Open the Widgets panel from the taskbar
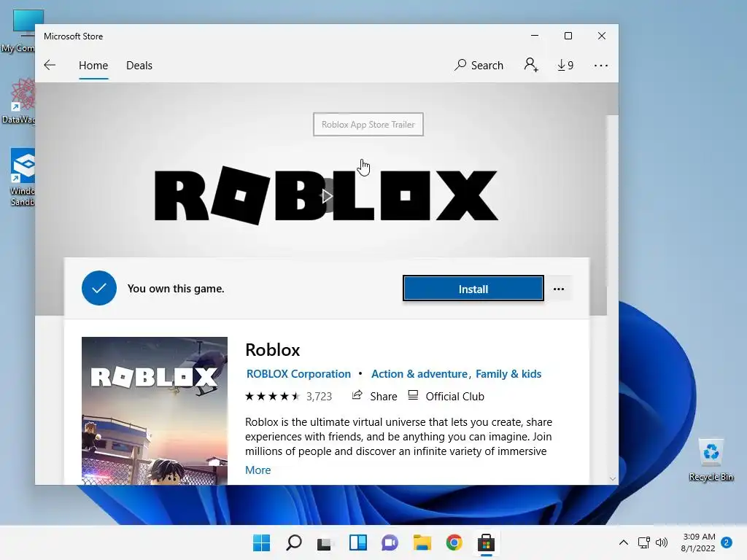Image resolution: width=747 pixels, height=560 pixels. pos(357,542)
